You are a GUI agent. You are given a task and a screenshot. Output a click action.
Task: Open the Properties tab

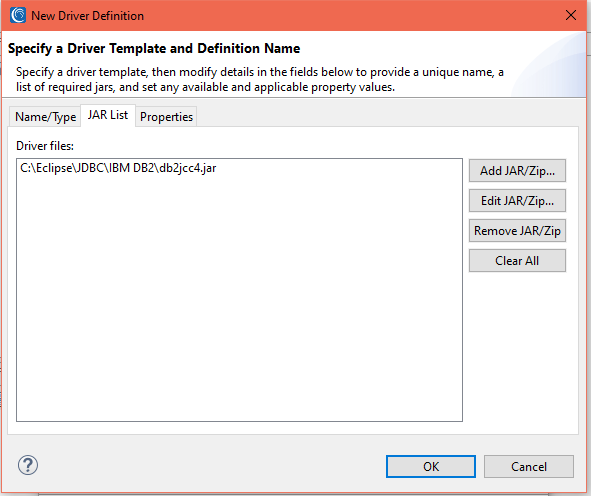tap(166, 117)
